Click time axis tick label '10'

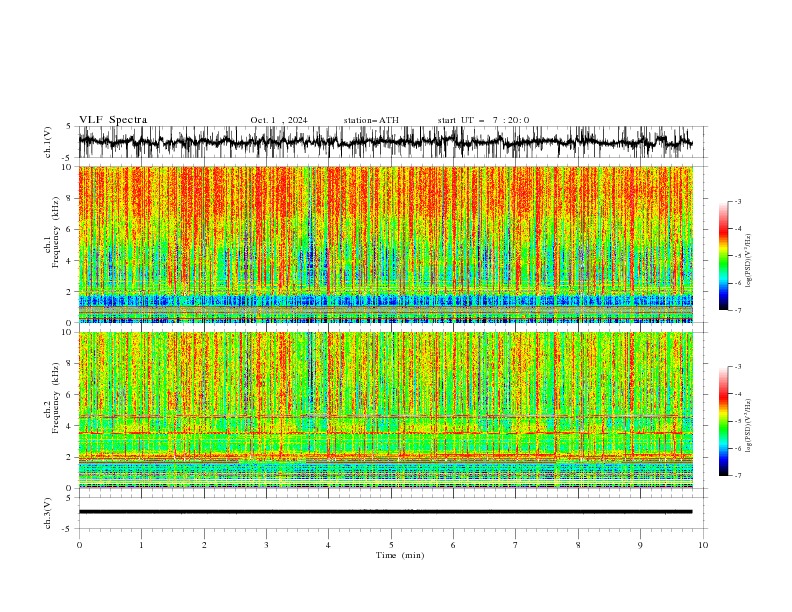point(703,545)
